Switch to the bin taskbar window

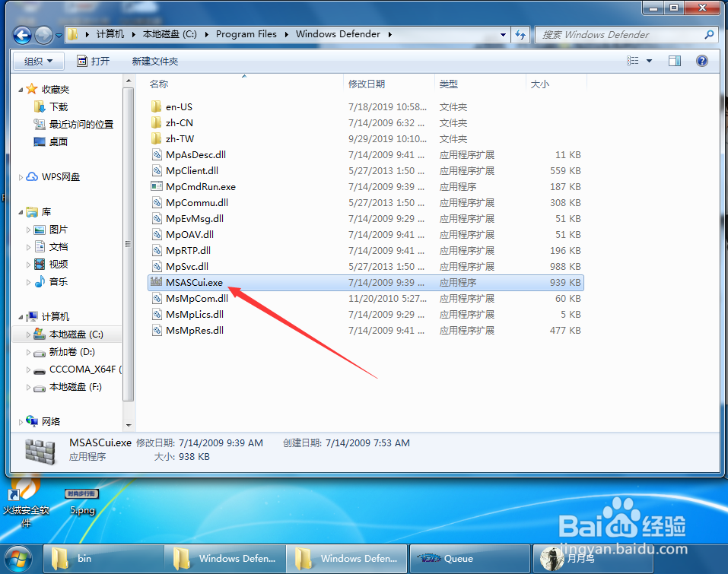pos(103,559)
